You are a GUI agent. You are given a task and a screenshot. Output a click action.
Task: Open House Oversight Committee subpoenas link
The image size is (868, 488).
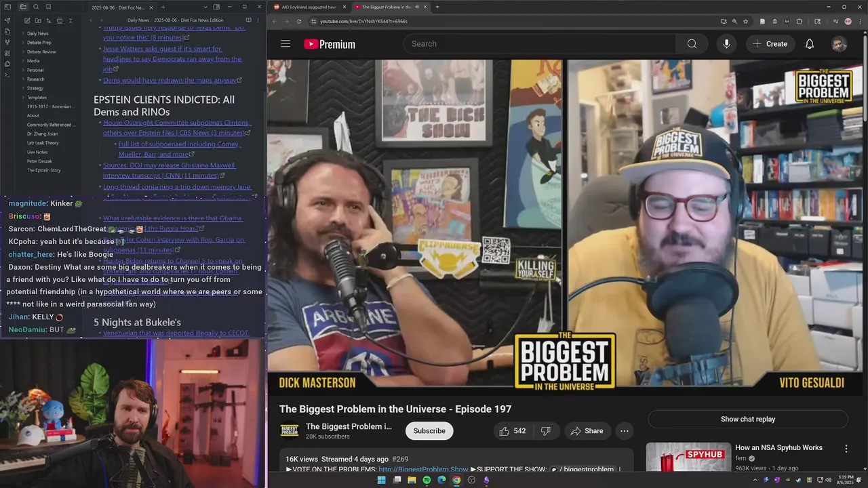[x=177, y=128]
